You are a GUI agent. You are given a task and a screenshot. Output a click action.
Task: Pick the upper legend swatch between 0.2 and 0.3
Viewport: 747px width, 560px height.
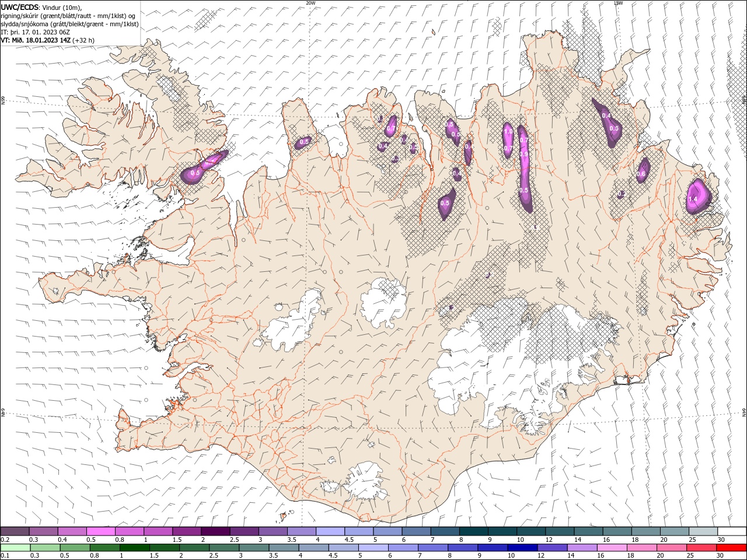[15, 531]
